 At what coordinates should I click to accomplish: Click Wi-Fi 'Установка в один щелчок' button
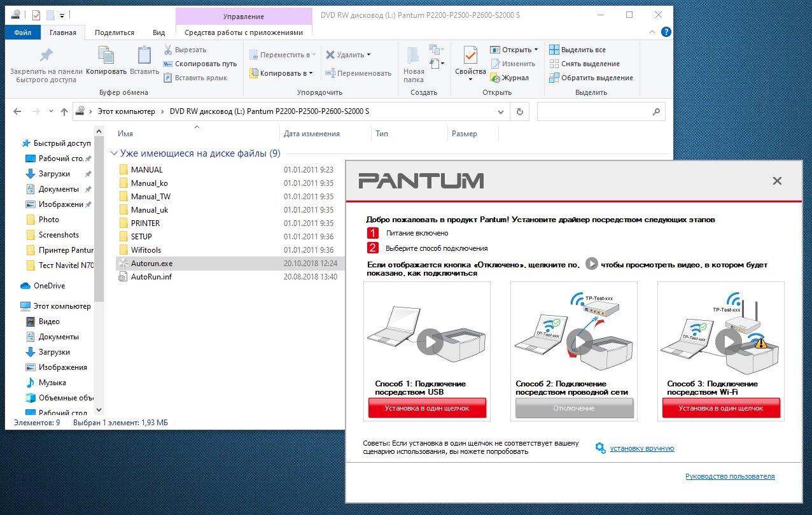(721, 408)
